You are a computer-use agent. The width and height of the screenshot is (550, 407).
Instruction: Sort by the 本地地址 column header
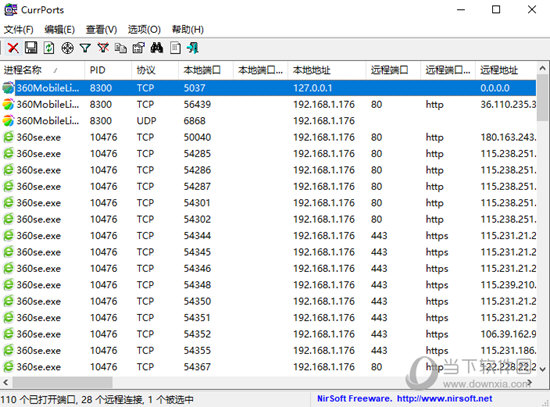(327, 70)
